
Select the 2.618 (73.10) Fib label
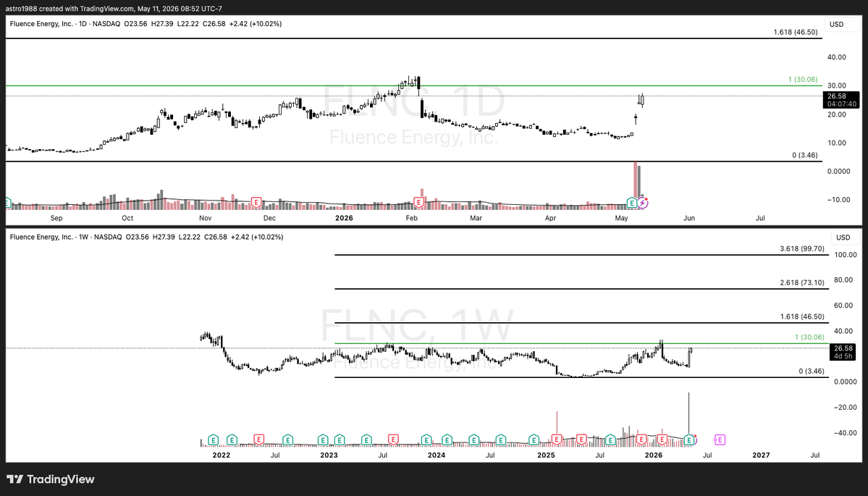[x=802, y=283]
